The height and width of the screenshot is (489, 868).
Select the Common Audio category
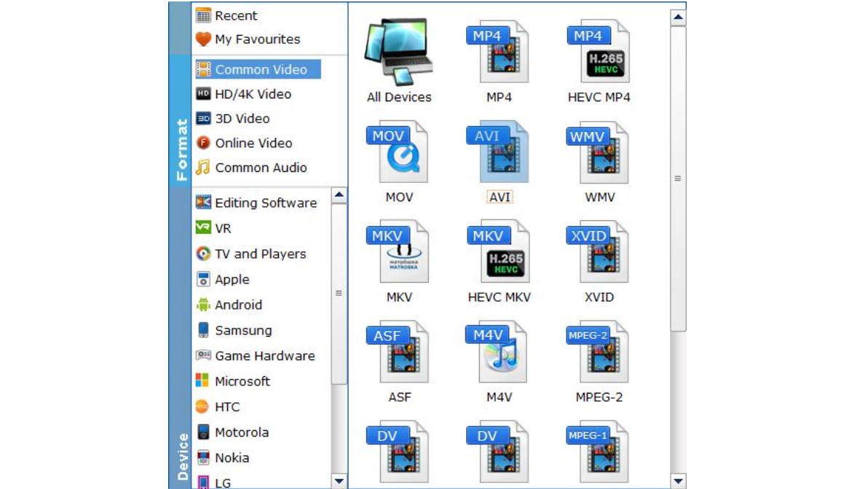click(260, 168)
